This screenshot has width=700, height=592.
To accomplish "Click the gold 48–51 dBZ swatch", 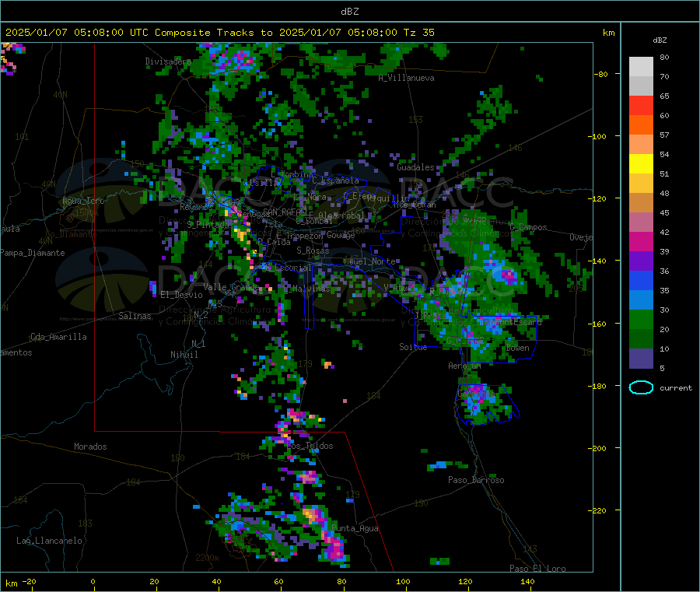I will click(641, 183).
